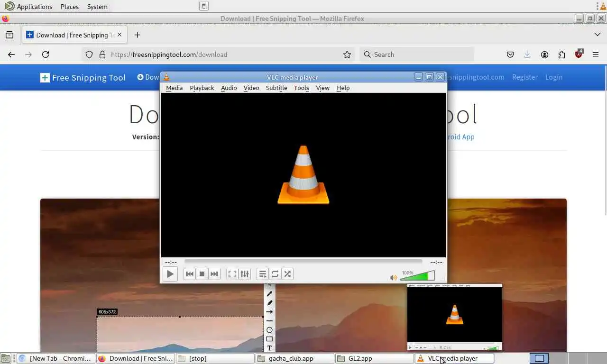Click the VLC playback seek bar
This screenshot has height=364, width=607.
pyautogui.click(x=303, y=262)
